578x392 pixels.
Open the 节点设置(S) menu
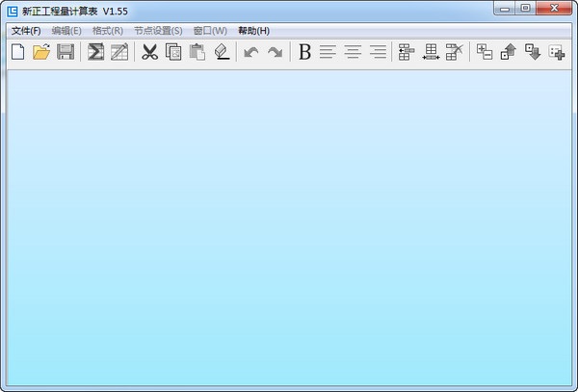159,31
